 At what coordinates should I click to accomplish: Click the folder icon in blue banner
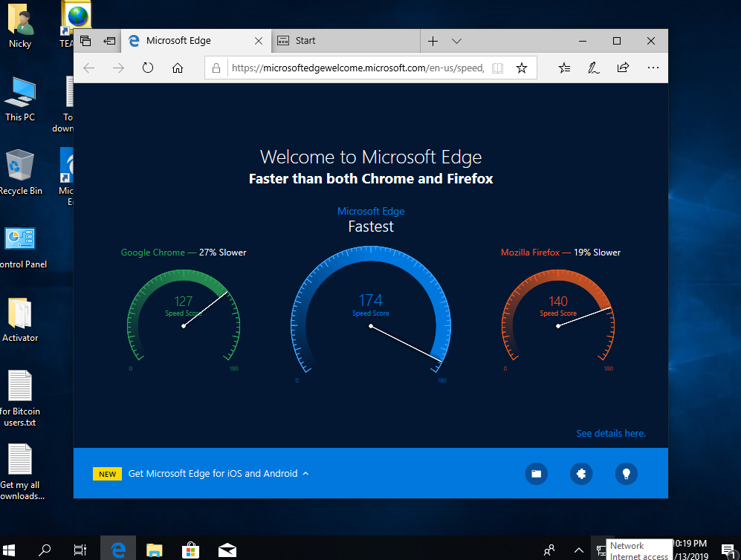click(537, 474)
